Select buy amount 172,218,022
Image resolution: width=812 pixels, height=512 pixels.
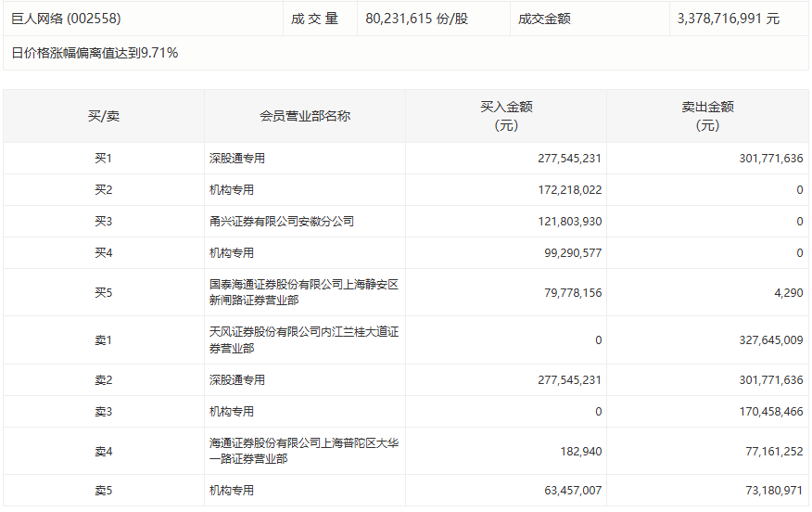(570, 189)
